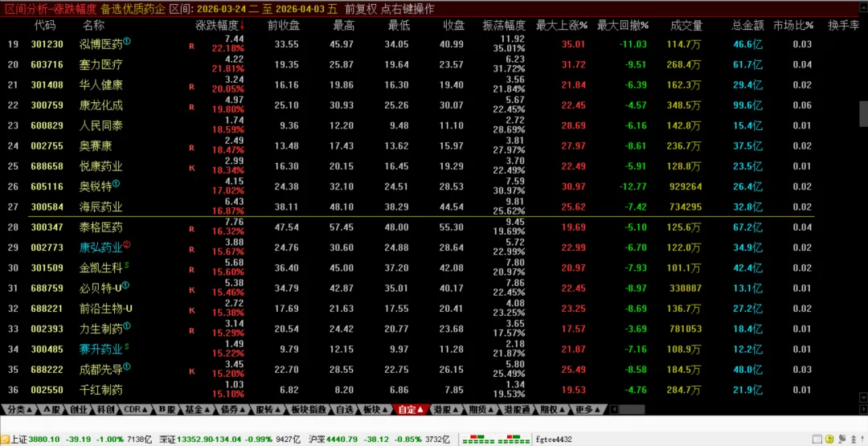Click the R marker in 康龙化成 row
The width and height of the screenshot is (868, 446).
[191, 108]
